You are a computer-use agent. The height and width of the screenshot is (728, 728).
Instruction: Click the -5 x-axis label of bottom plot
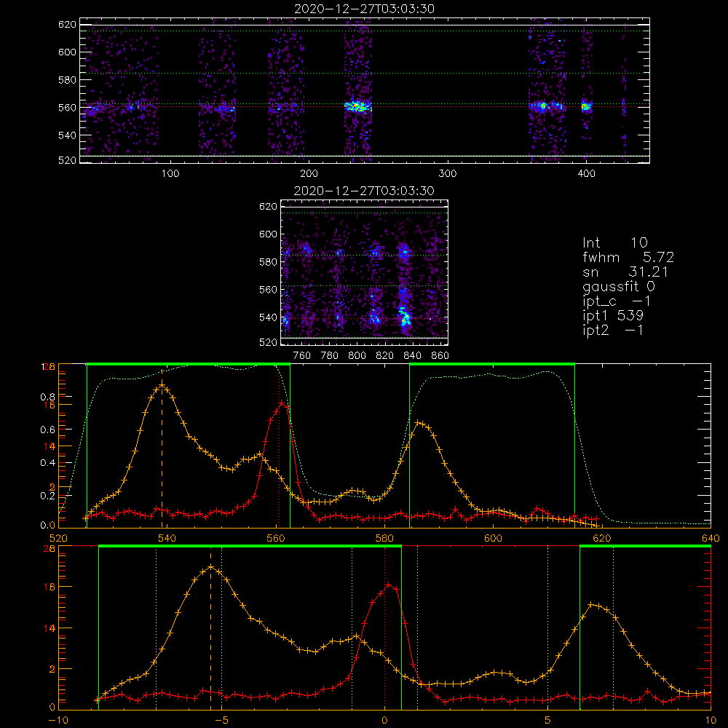tap(221, 721)
